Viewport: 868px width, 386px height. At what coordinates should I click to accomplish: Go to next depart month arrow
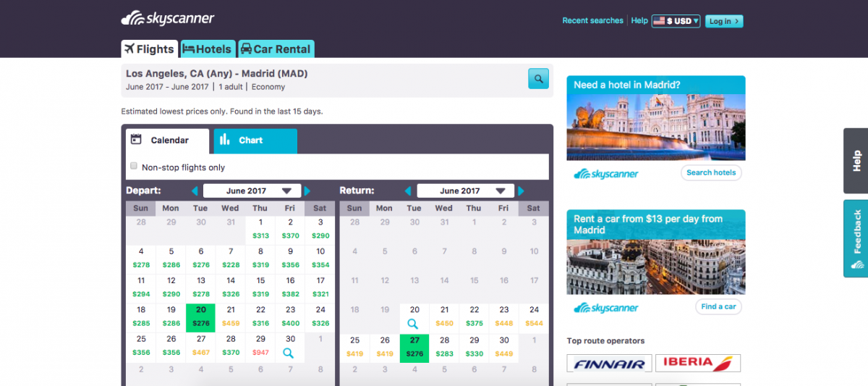point(307,191)
